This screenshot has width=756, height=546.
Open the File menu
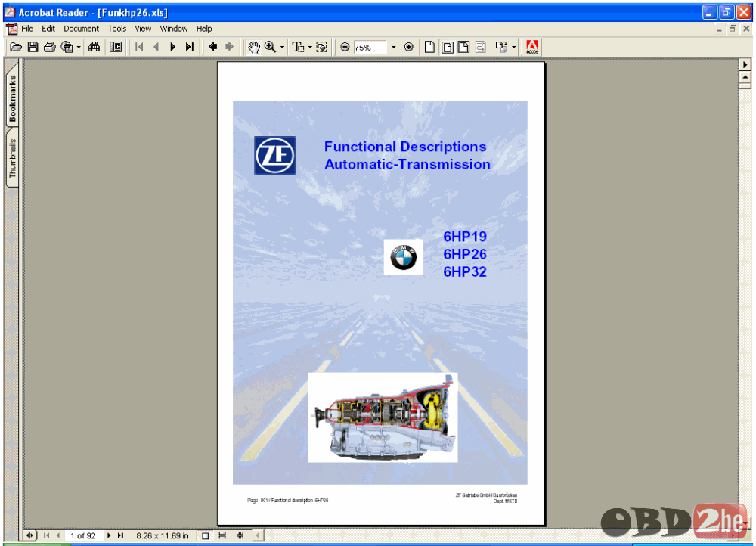pos(27,29)
